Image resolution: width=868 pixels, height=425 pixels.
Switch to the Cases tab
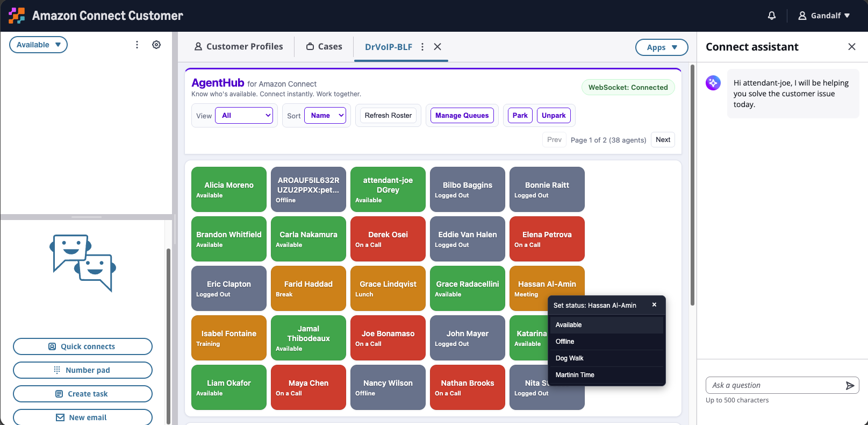(x=324, y=47)
